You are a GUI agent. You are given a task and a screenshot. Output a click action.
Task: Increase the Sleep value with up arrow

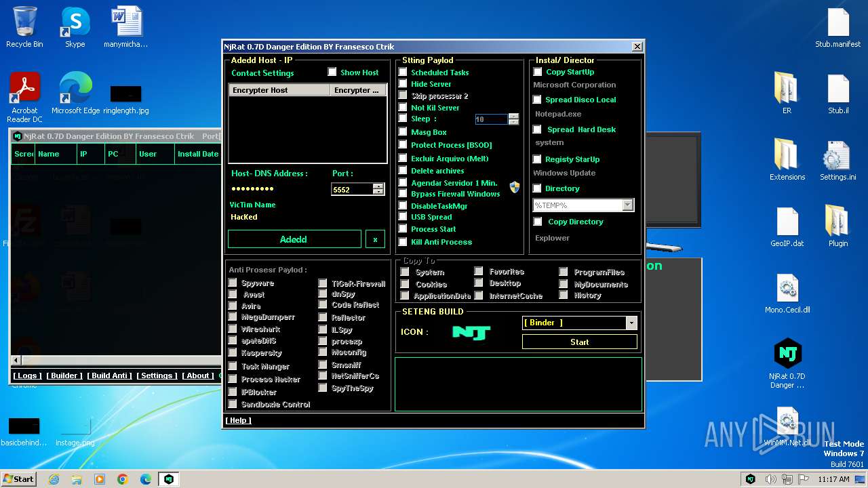click(x=513, y=116)
